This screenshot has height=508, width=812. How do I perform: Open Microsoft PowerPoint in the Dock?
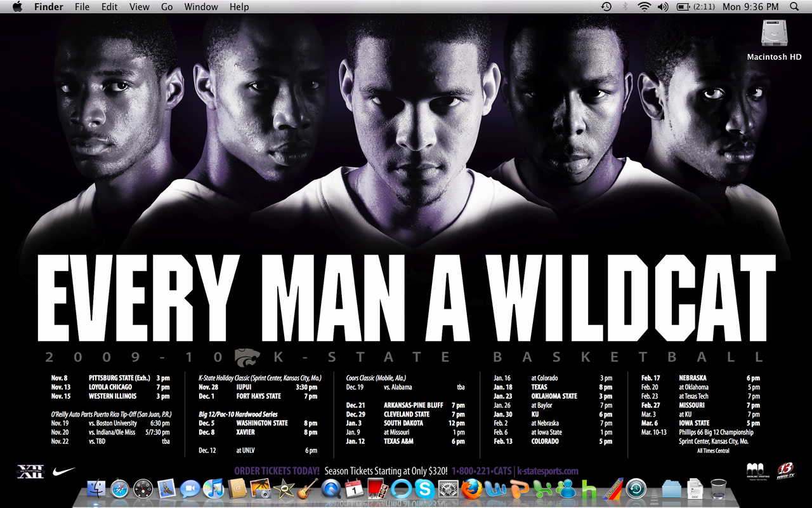518,488
